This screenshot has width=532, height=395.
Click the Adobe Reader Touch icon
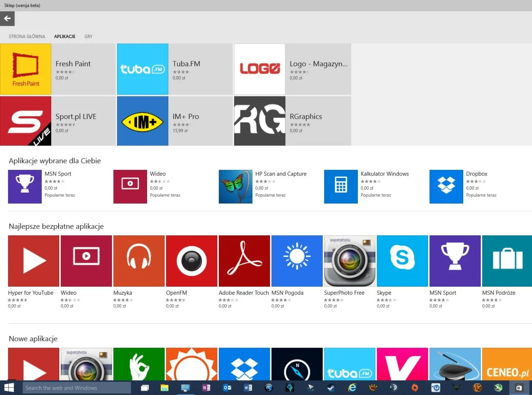244,261
